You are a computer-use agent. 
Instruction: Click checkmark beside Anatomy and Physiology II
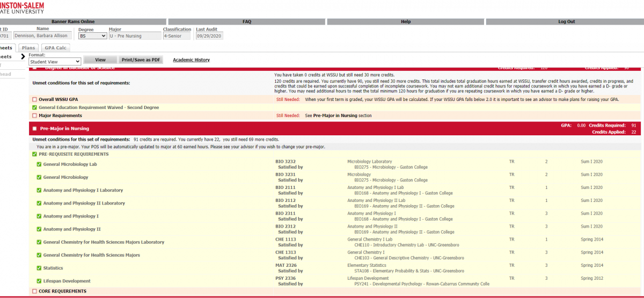pyautogui.click(x=39, y=229)
